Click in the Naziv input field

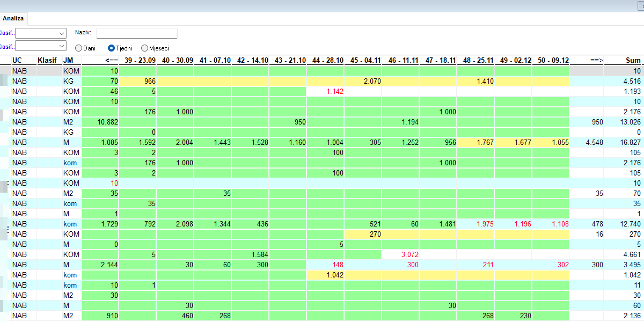(137, 33)
